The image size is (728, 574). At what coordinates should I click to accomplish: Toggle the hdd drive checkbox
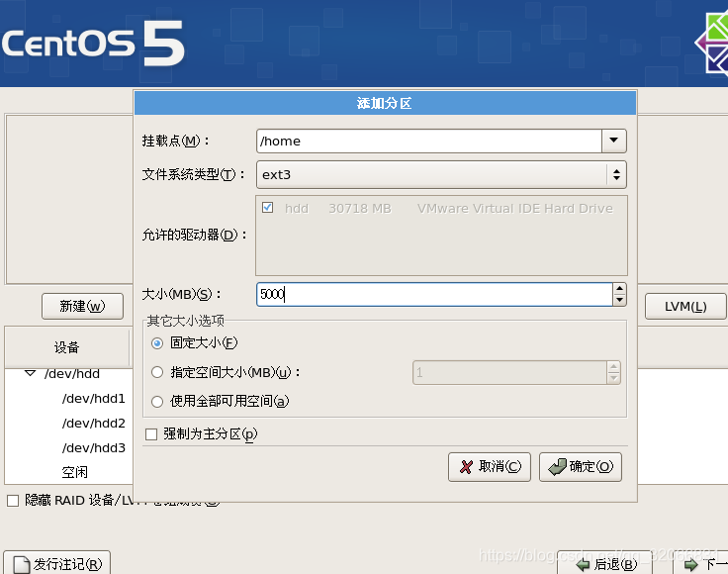(x=267, y=207)
